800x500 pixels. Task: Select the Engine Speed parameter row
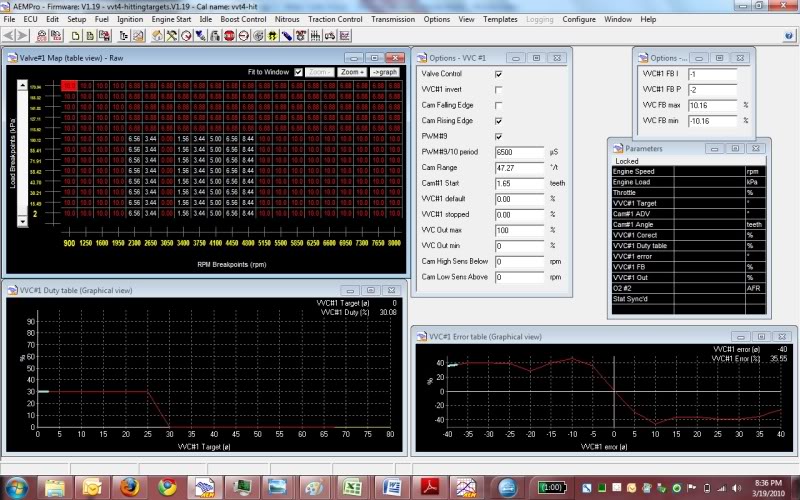(689, 171)
